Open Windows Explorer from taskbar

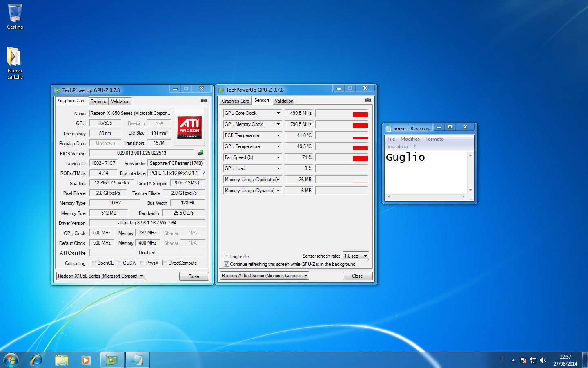62,360
